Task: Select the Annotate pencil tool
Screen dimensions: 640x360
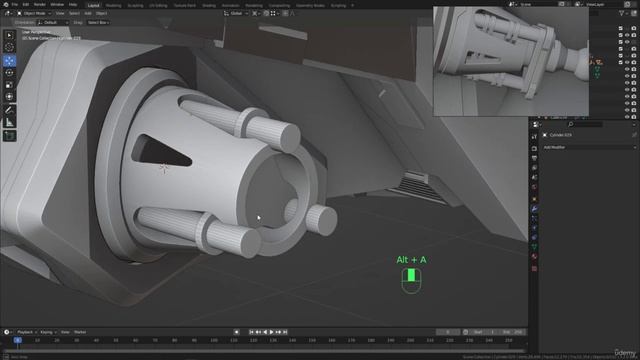Action: tap(9, 110)
